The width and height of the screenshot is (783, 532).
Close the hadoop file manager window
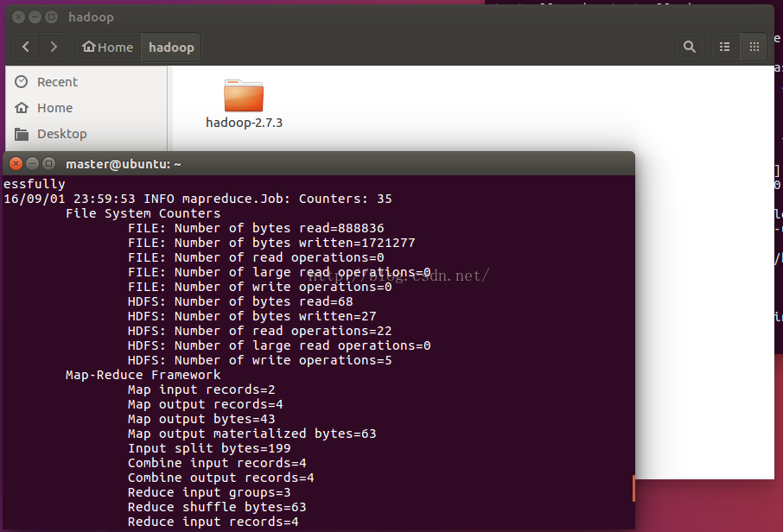click(x=18, y=17)
